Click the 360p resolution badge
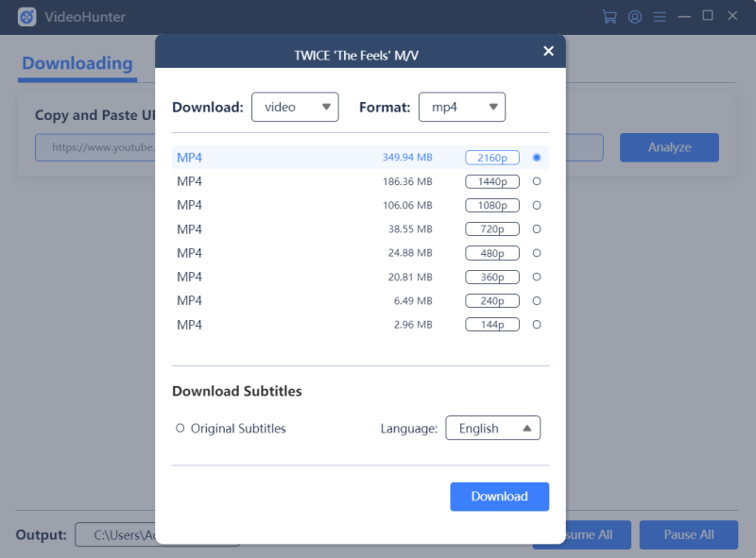Viewport: 756px width, 558px height. pyautogui.click(x=492, y=277)
